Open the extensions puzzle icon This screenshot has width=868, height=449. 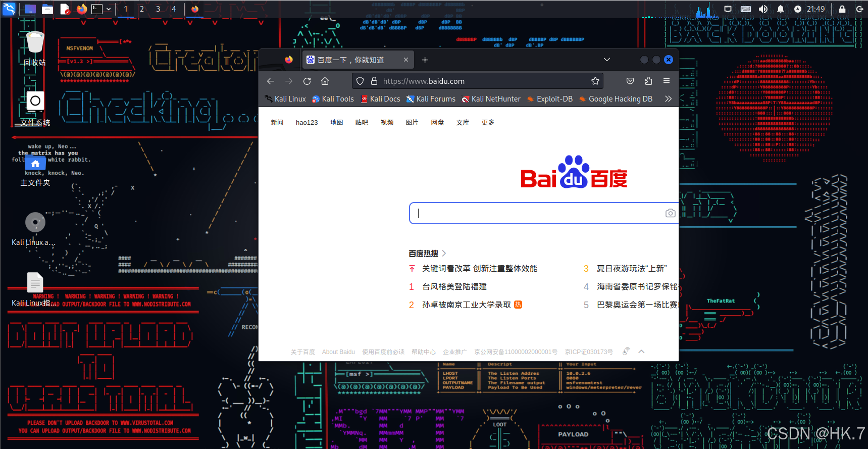[x=648, y=81]
